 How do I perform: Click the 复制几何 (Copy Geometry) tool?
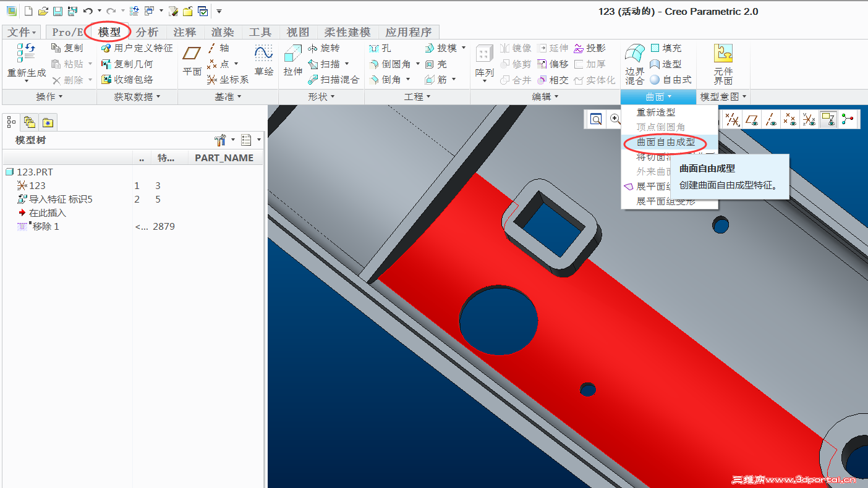pyautogui.click(x=127, y=64)
